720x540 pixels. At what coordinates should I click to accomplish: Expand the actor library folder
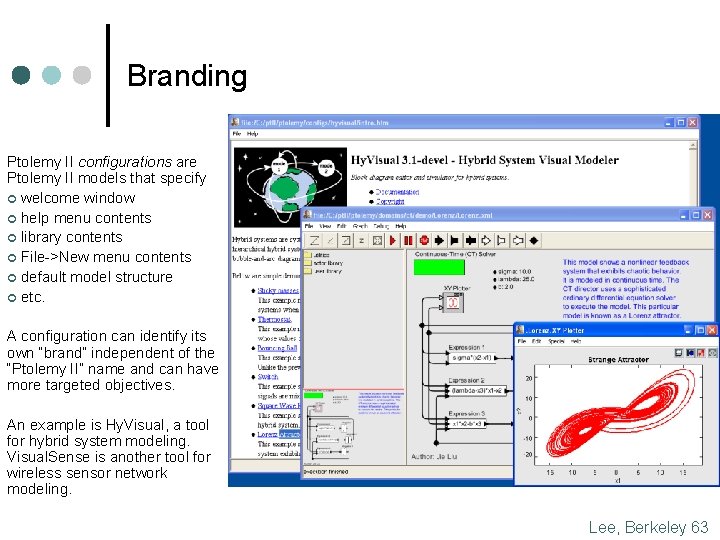pyautogui.click(x=324, y=263)
